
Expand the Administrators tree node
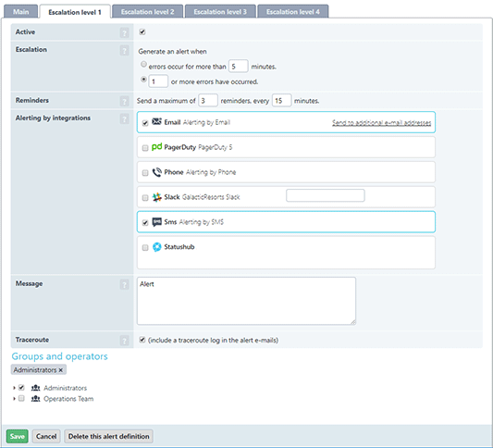pyautogui.click(x=14, y=388)
